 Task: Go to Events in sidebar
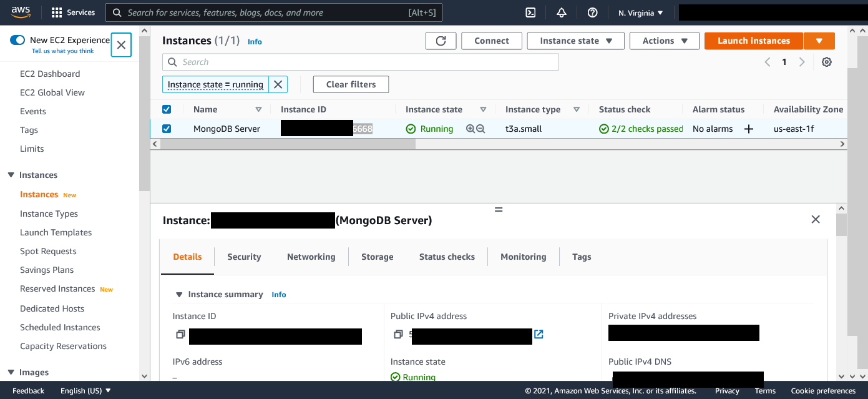[33, 111]
